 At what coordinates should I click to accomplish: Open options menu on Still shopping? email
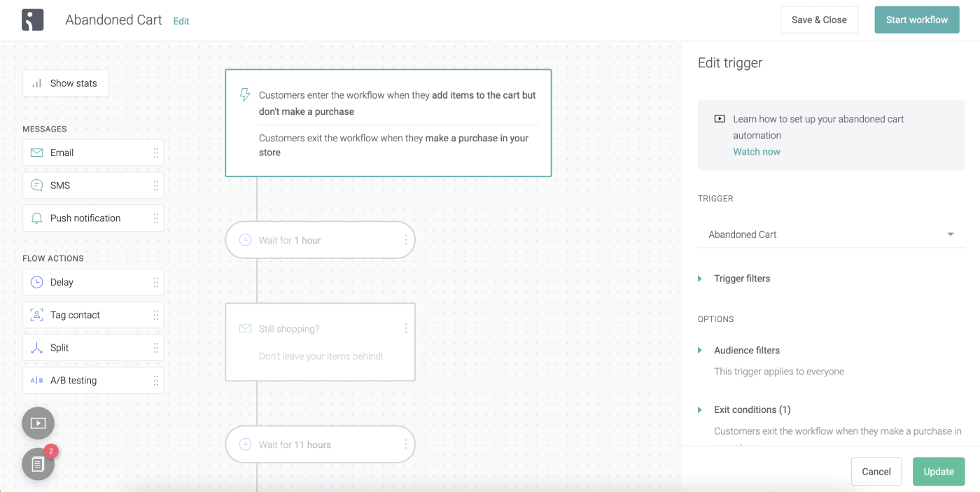(x=405, y=328)
